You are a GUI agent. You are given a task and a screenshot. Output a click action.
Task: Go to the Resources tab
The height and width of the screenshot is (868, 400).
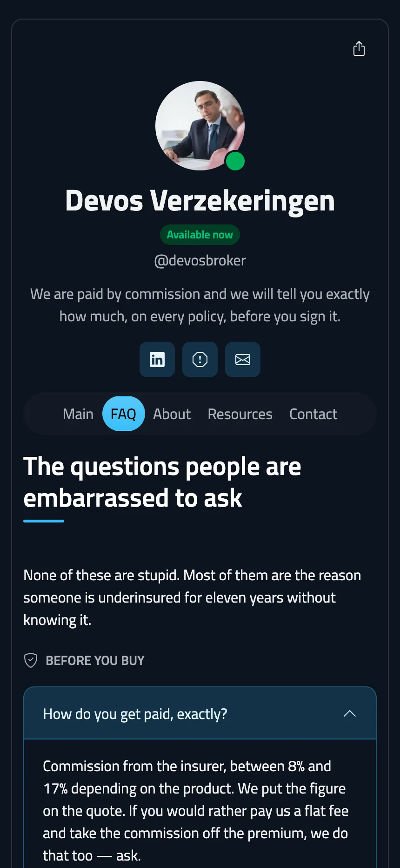pos(240,414)
